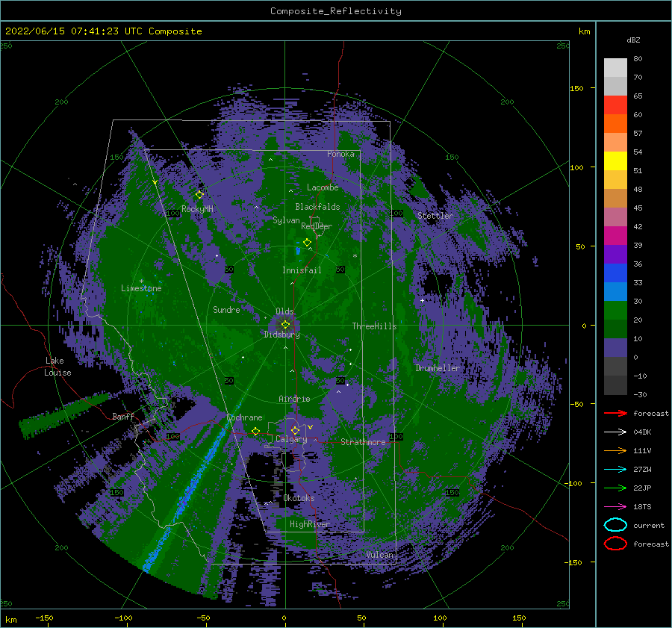Select the Lacombe city label
Viewport: 672px width, 628px height.
point(323,187)
